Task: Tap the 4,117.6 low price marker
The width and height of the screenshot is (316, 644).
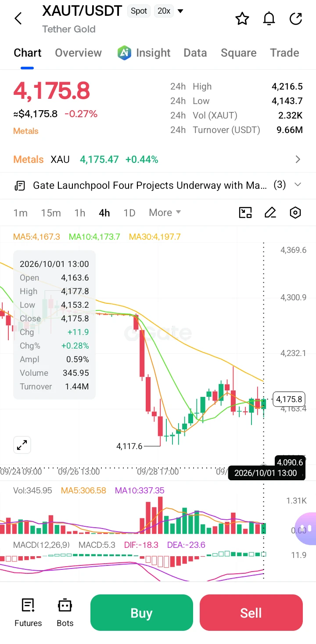Action: point(129,446)
